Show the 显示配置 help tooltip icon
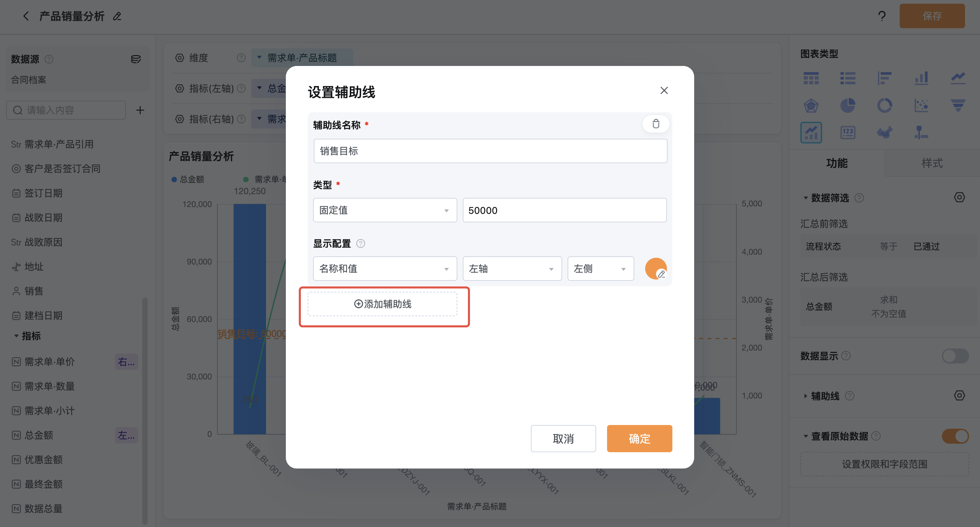 click(360, 243)
